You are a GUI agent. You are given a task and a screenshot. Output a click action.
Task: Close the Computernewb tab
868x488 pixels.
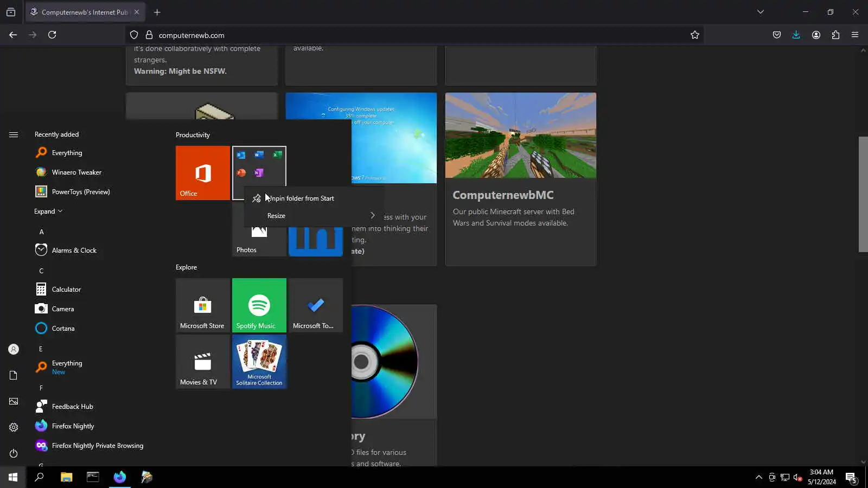tap(137, 12)
